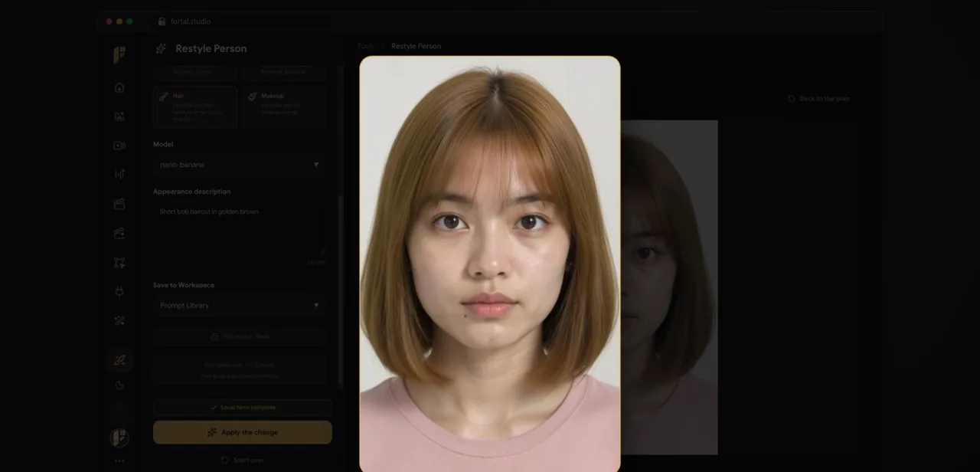Open the highlighted rocket sidebar icon
980x472 pixels.
pyautogui.click(x=119, y=360)
